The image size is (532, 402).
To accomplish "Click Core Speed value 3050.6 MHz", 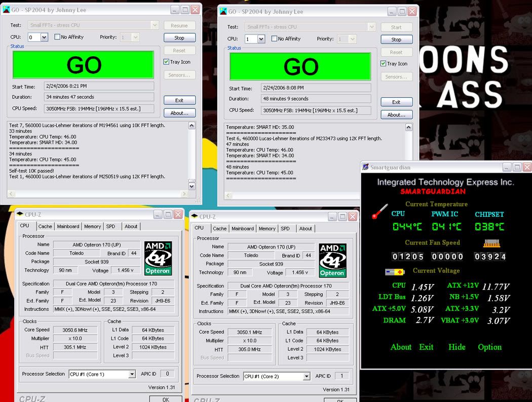I will coord(75,330).
